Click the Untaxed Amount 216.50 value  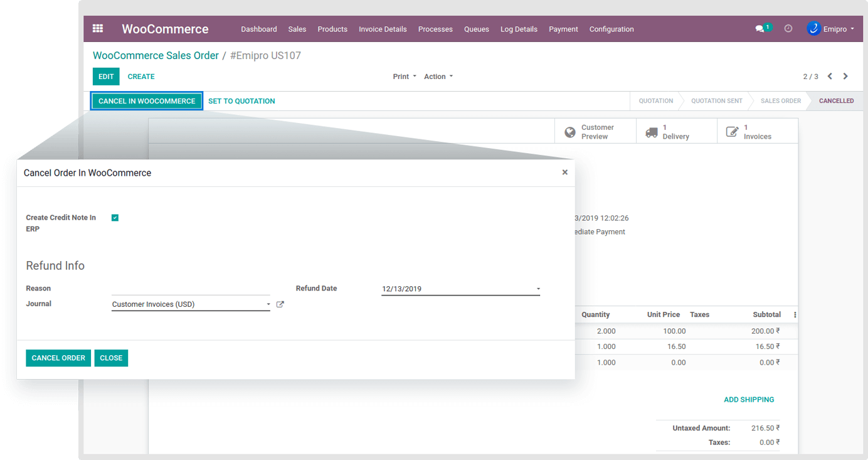[765, 428]
